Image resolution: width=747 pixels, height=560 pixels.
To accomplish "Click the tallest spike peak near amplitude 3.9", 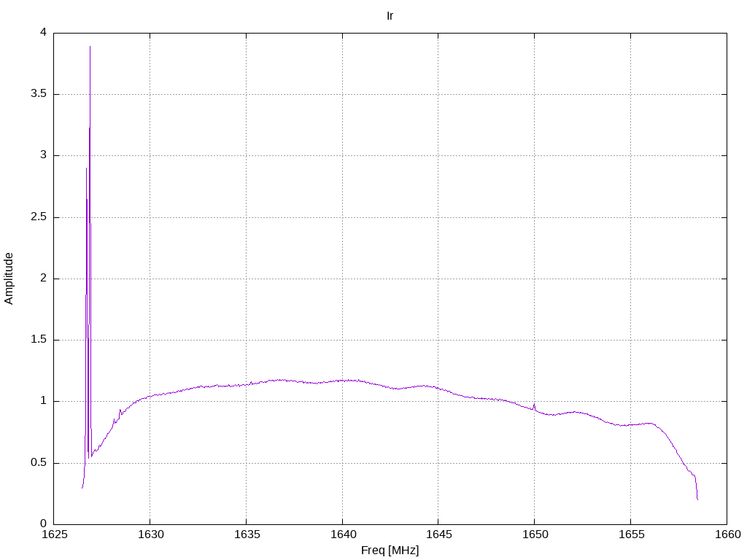I will (x=90, y=47).
